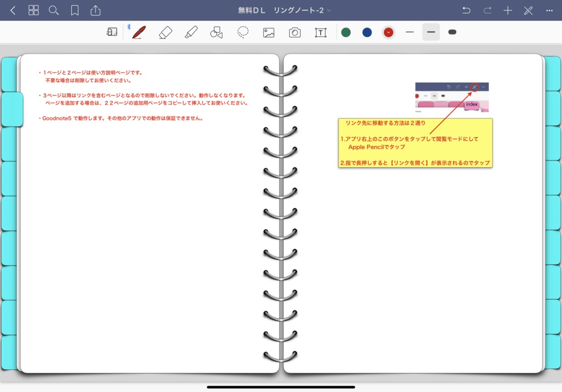Select the thinnest stroke width
Viewport: 562px width, 392px height.
pyautogui.click(x=409, y=32)
